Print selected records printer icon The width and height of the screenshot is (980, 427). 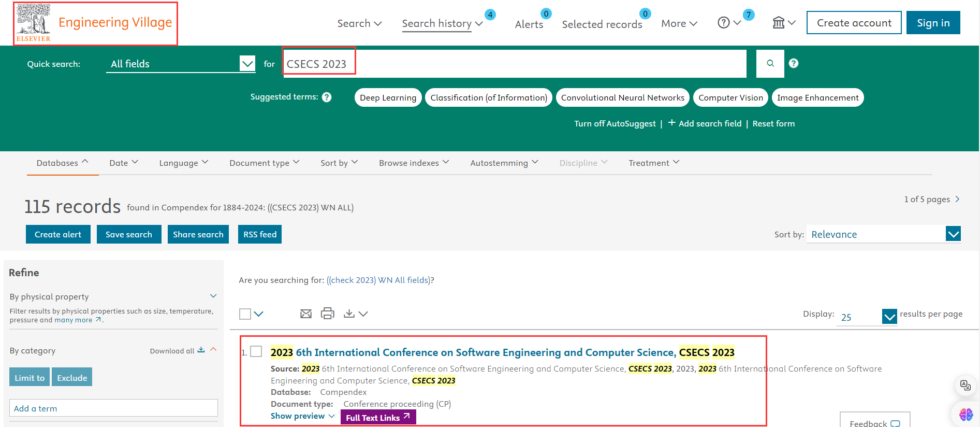pyautogui.click(x=328, y=314)
